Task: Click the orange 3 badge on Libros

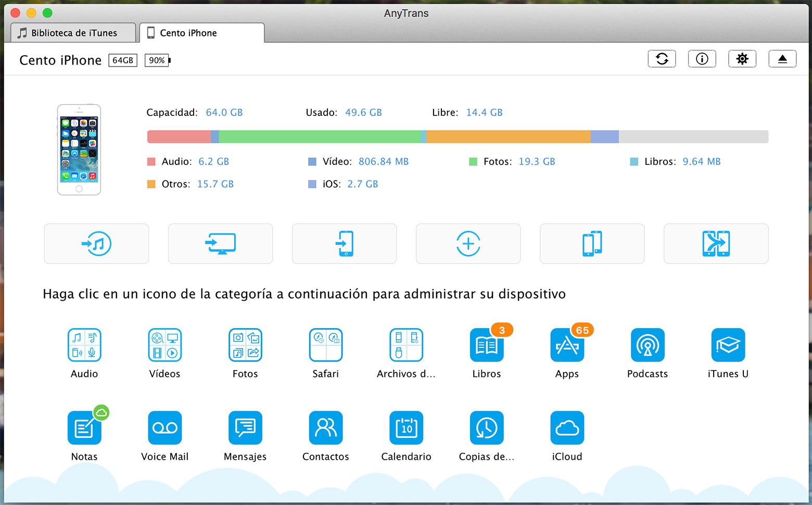Action: [x=502, y=330]
